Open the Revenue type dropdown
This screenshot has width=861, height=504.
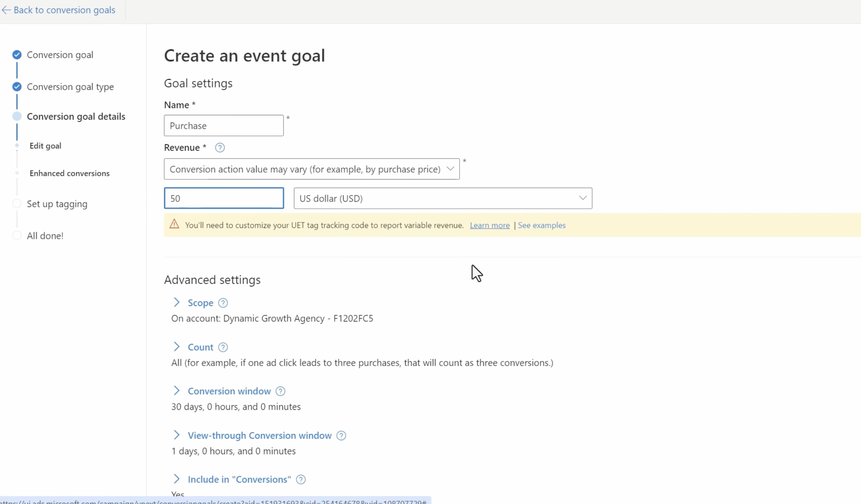click(311, 169)
